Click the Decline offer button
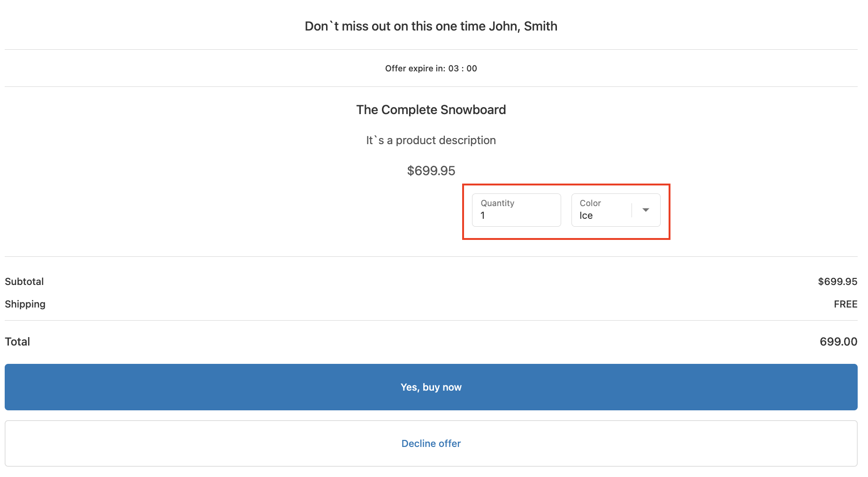Screen dimensions: 868x477 [431, 443]
